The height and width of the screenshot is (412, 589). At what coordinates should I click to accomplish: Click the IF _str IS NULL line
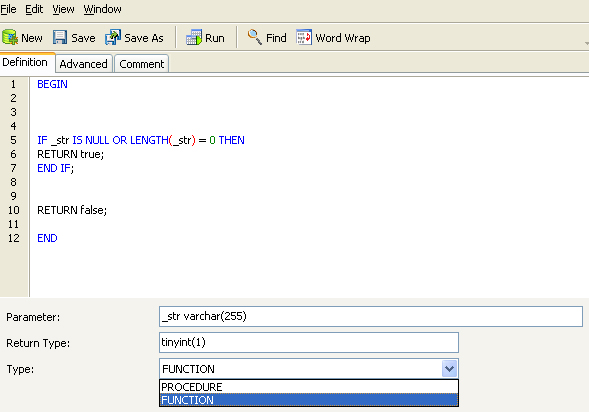coord(140,140)
